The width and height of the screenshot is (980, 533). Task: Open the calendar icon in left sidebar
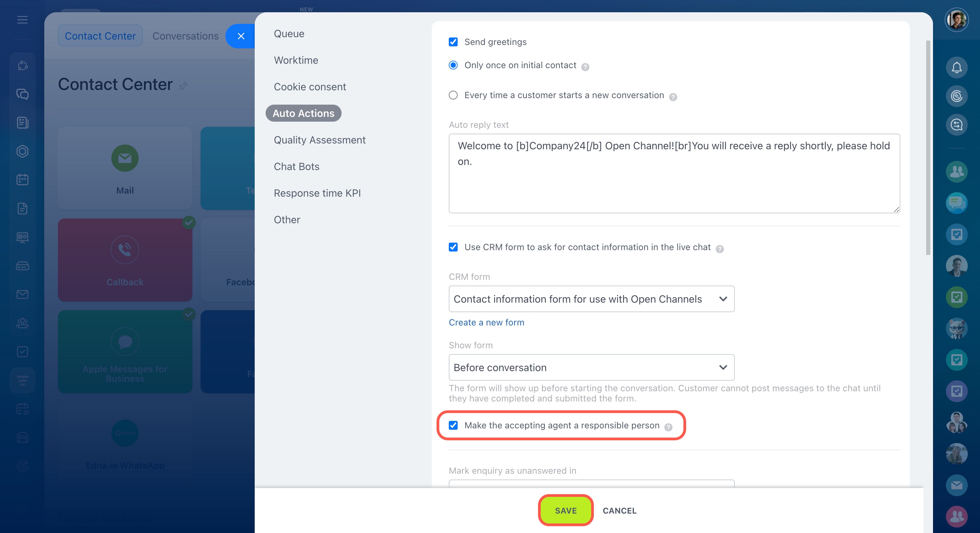22,180
